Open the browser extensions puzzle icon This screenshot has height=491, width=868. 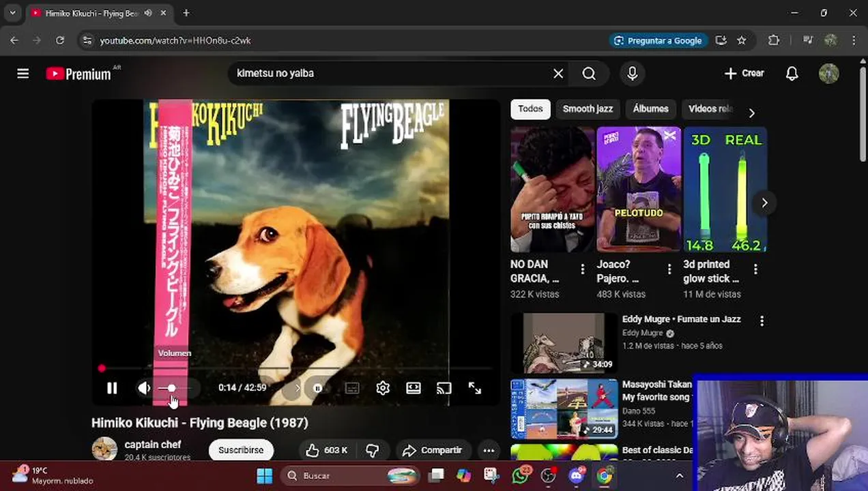tap(773, 41)
